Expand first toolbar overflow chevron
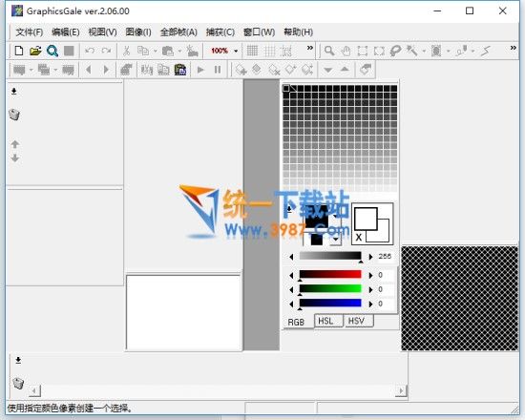 click(x=310, y=48)
